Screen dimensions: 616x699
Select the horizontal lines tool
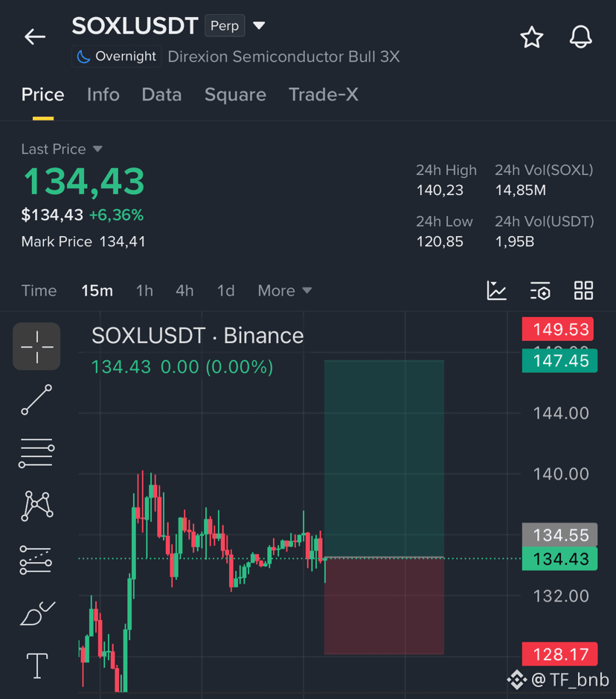click(x=36, y=453)
